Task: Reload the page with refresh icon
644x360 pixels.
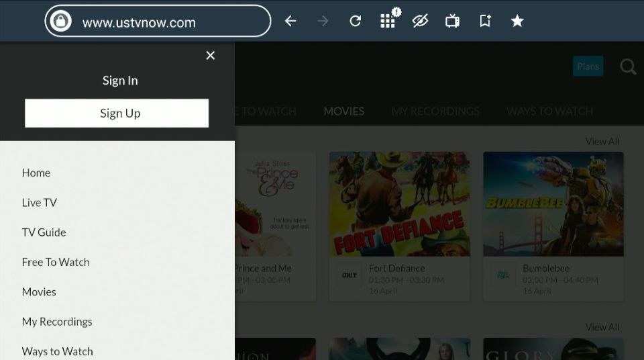Action: click(356, 21)
